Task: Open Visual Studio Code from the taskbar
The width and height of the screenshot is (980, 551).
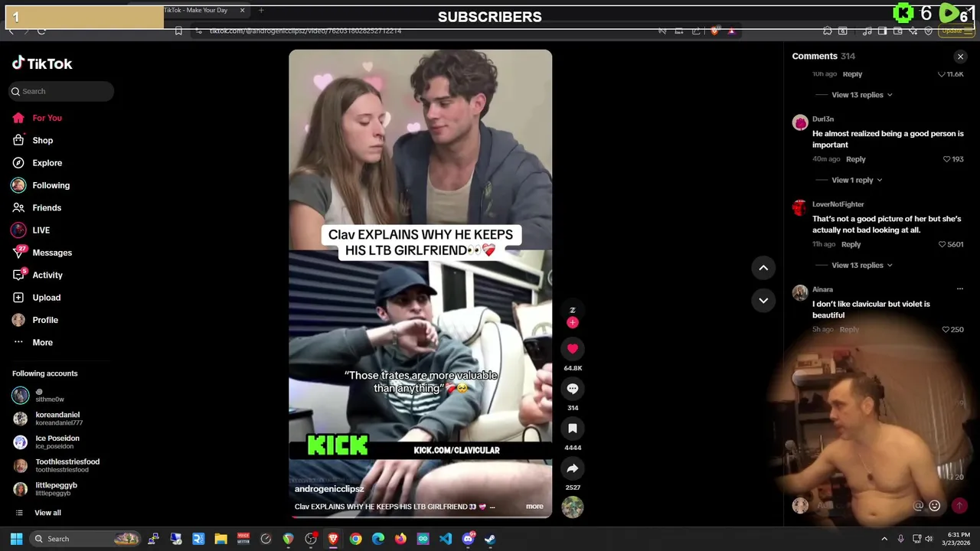Action: point(445,539)
